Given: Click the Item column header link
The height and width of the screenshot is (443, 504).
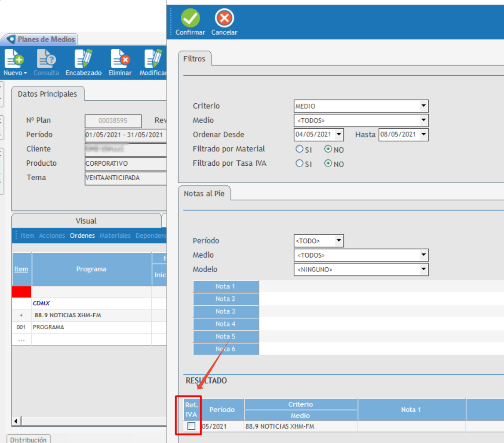Looking at the screenshot, I should pyautogui.click(x=21, y=269).
